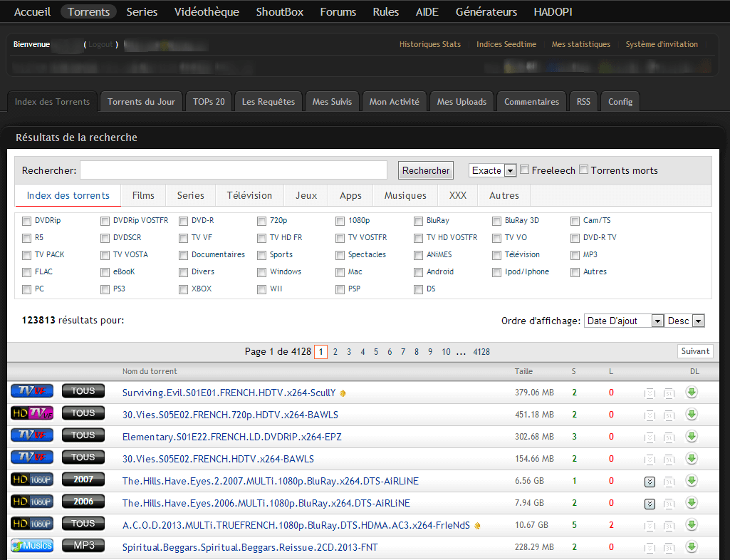Click the 2006 year badge

tap(83, 502)
